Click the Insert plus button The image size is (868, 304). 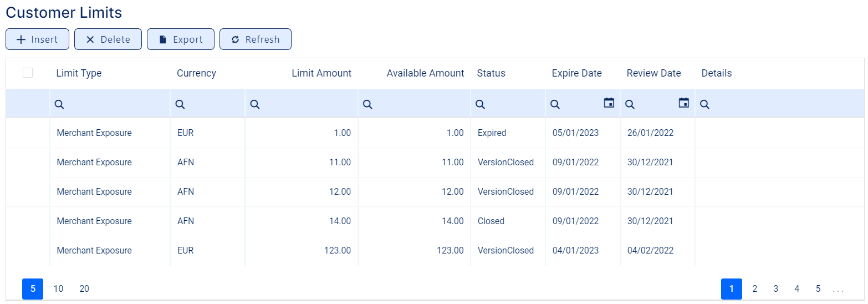click(37, 39)
